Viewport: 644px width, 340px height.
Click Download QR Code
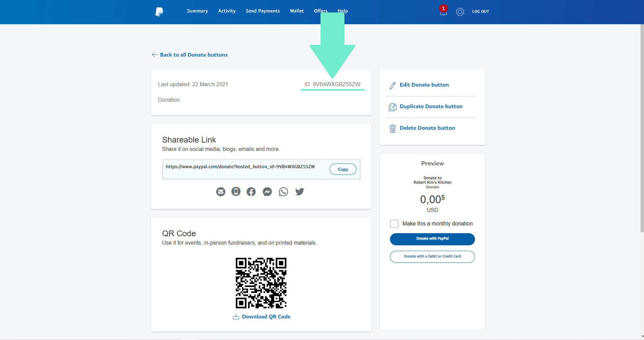tap(266, 316)
